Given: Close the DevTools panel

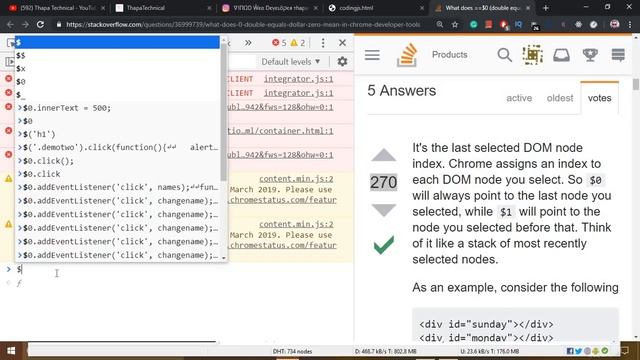Looking at the screenshot, I should point(342,42).
